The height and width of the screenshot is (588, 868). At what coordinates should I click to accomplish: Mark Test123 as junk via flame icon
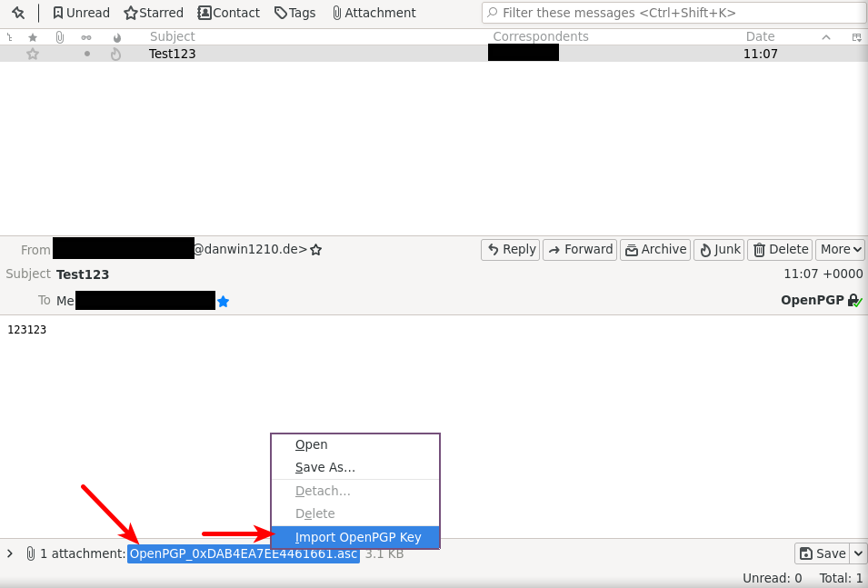coord(115,54)
